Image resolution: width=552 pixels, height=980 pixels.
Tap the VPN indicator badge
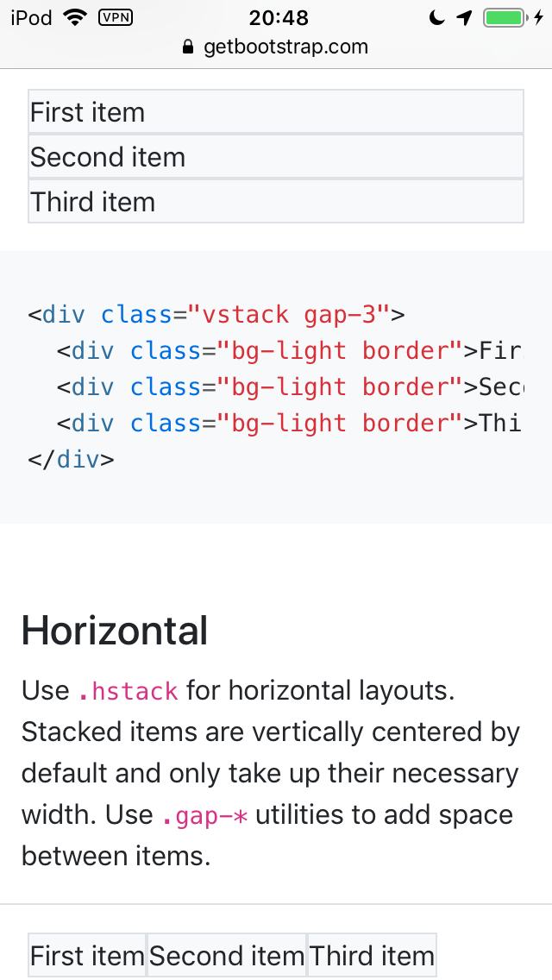point(116,17)
